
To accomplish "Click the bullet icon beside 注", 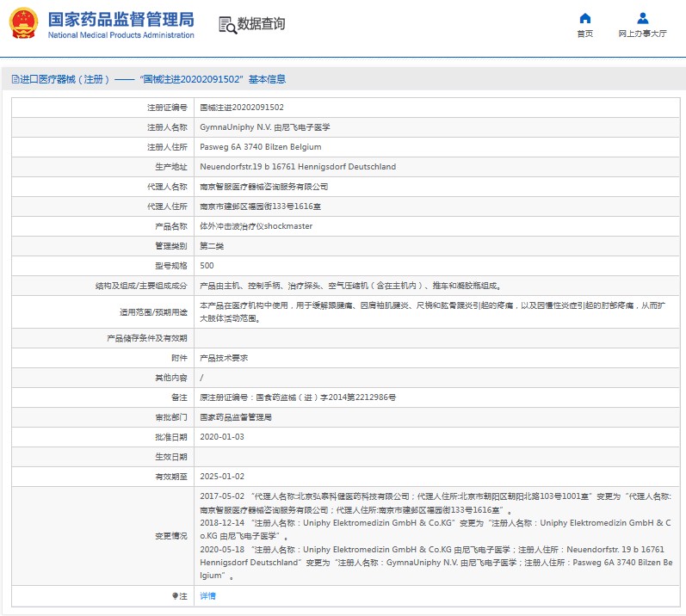I will (x=175, y=596).
